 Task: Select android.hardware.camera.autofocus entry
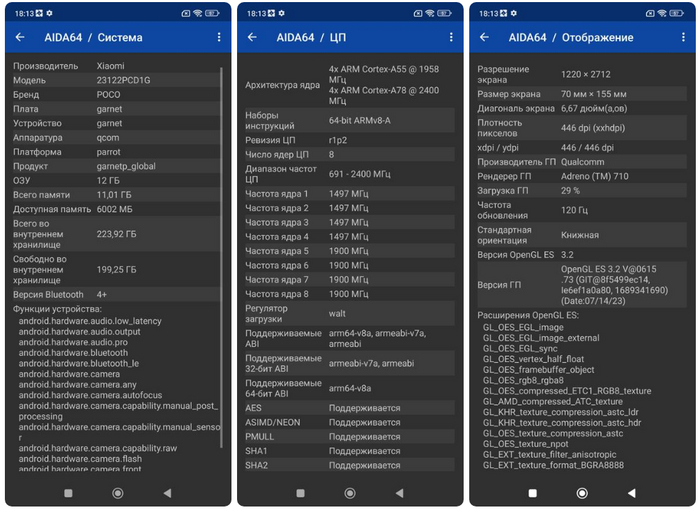coord(90,395)
